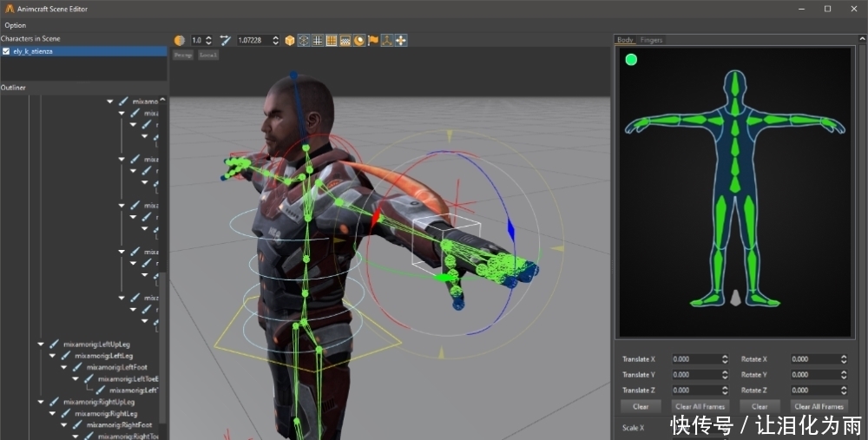Collapse the mixamorig:LeftLeg tree node
Screen dimensions: 868x440
point(52,356)
